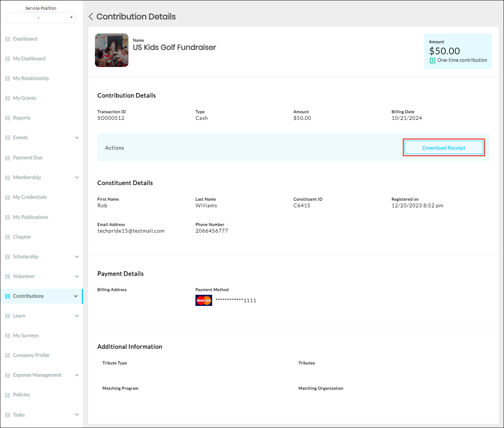
Task: Collapse the Contributions section chevron
Action: coord(76,296)
